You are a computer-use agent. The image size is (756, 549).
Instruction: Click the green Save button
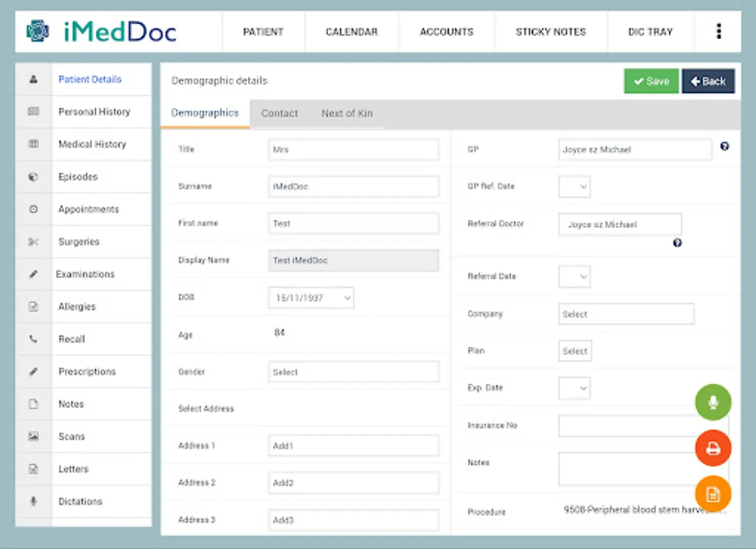(651, 81)
